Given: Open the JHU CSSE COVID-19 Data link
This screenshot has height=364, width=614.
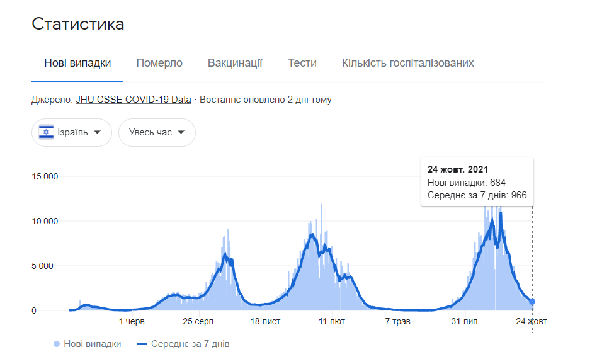Looking at the screenshot, I should tap(133, 100).
